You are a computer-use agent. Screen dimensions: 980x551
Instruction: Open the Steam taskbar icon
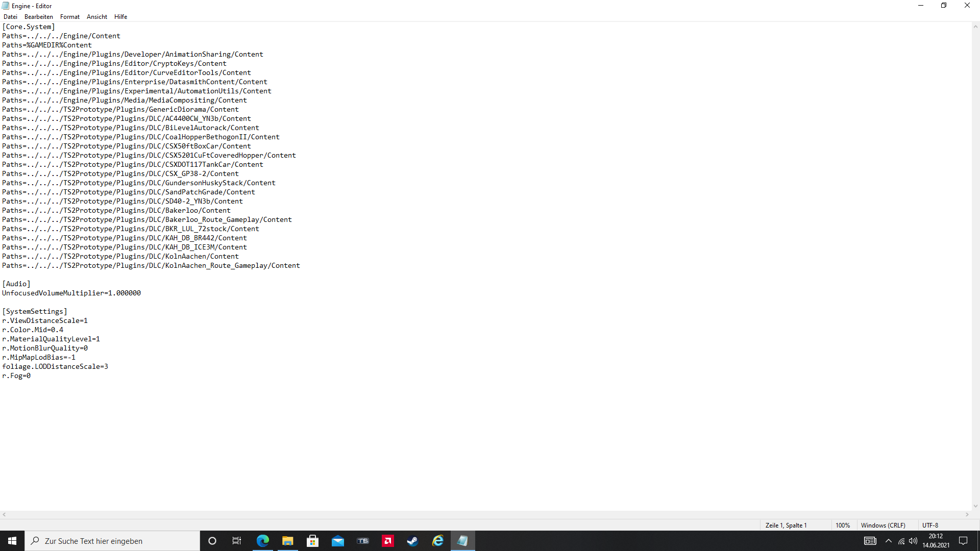tap(412, 541)
